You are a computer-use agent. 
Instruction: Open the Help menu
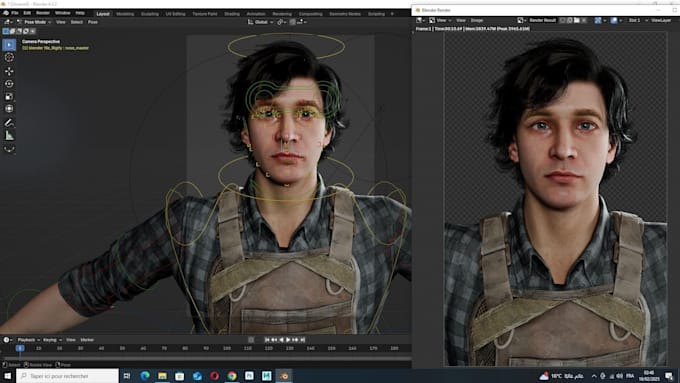tap(80, 13)
